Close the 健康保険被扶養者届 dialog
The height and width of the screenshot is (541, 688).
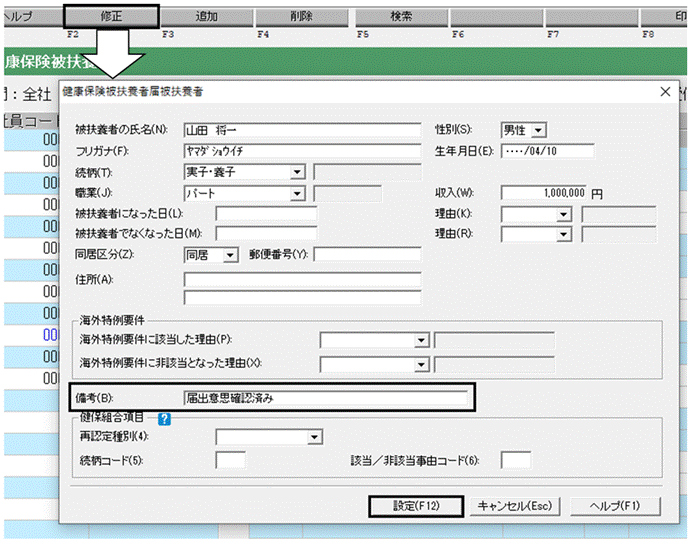click(x=665, y=92)
